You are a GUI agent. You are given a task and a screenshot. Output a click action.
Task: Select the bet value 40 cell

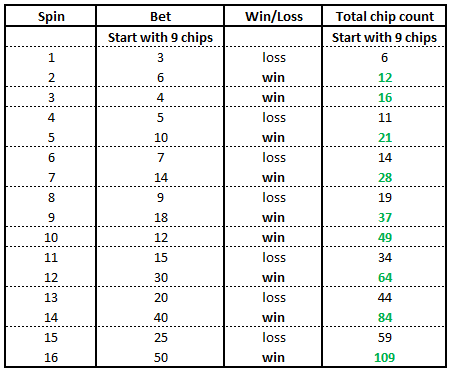point(161,317)
